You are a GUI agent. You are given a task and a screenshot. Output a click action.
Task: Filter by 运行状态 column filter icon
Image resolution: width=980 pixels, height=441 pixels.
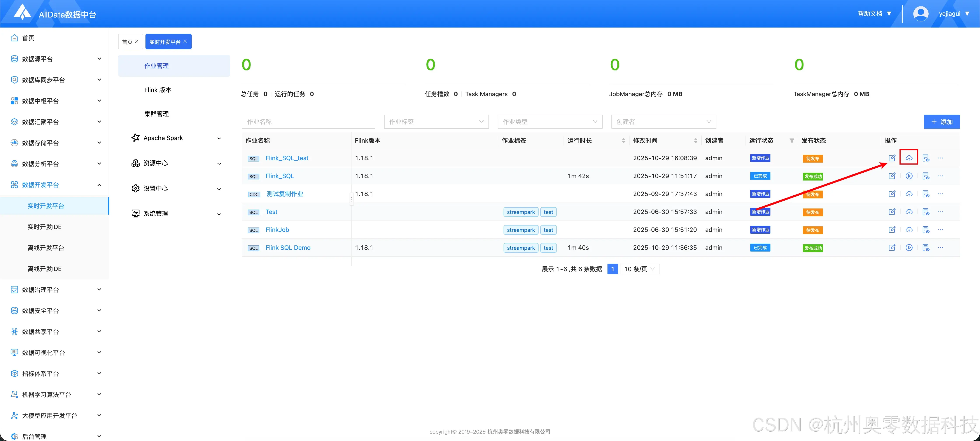pos(792,141)
